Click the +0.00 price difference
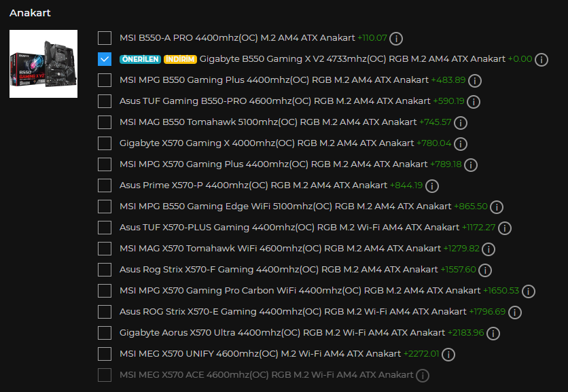 pos(520,58)
